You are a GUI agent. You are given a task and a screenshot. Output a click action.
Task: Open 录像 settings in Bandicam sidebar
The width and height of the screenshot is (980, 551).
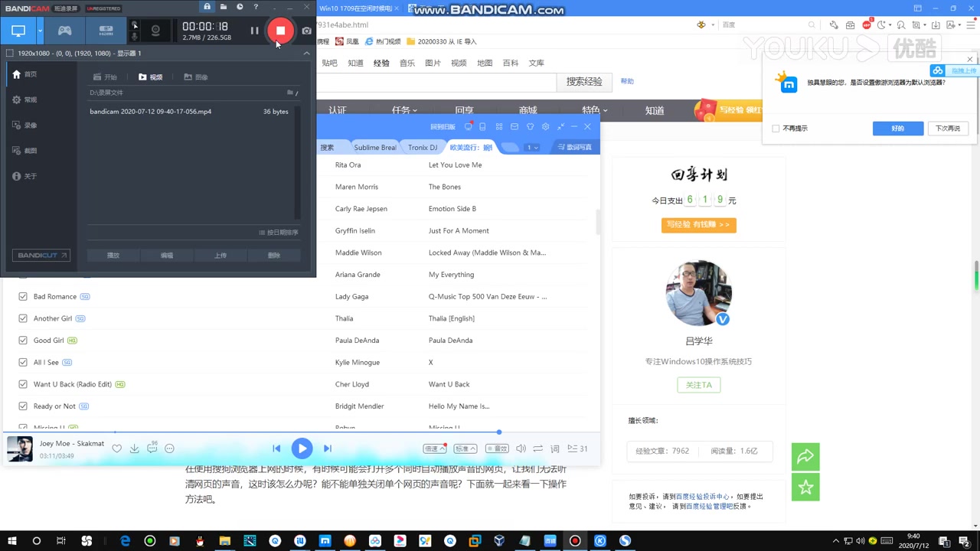tap(24, 125)
